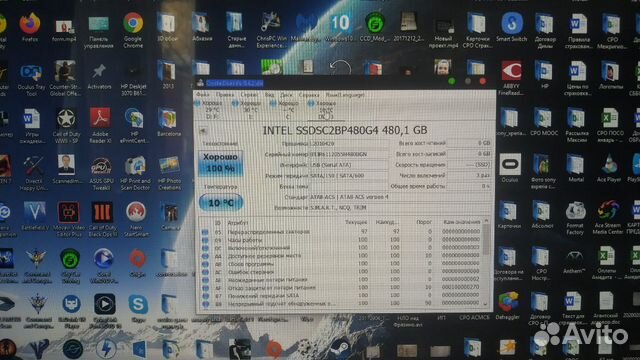Open the Anthem game shortcut
640x360 pixels.
click(575, 262)
